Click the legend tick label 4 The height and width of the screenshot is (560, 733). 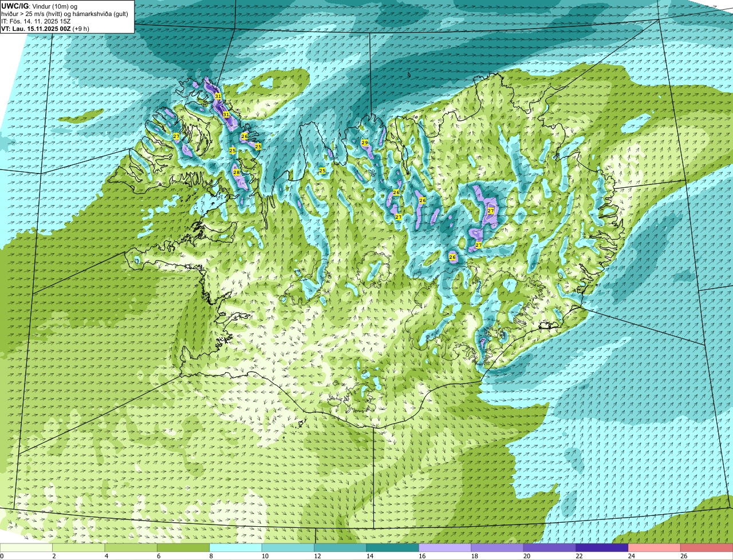[107, 556]
